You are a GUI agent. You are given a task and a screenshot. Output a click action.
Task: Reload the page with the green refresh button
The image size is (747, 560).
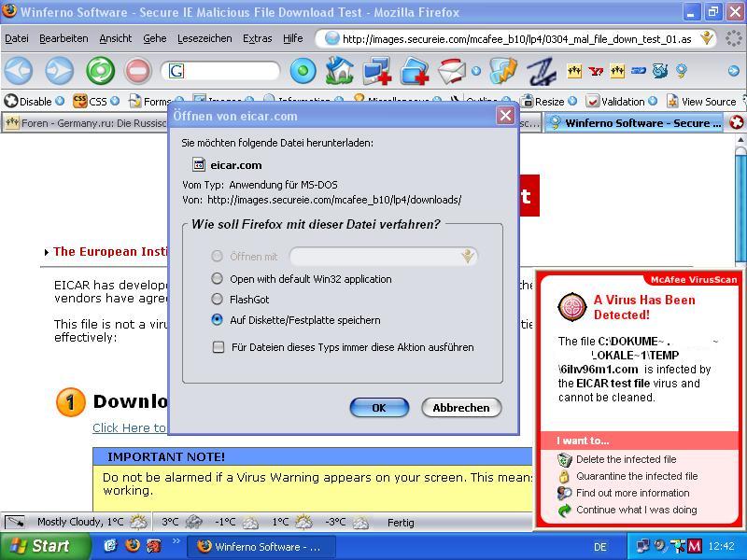pyautogui.click(x=101, y=71)
